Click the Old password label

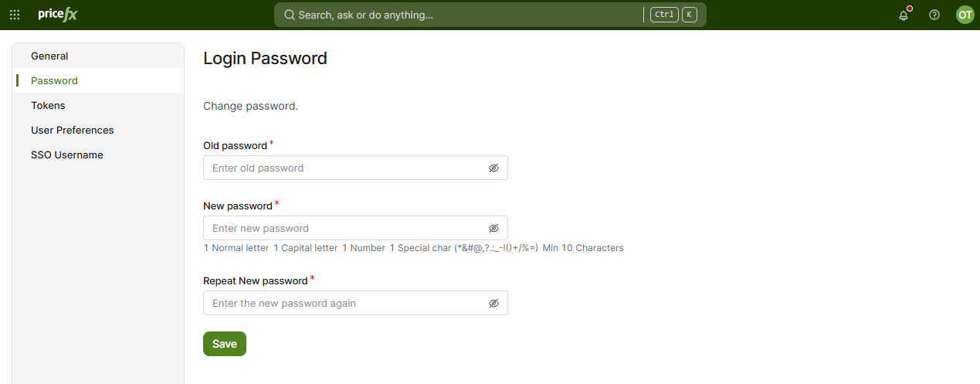coord(235,145)
